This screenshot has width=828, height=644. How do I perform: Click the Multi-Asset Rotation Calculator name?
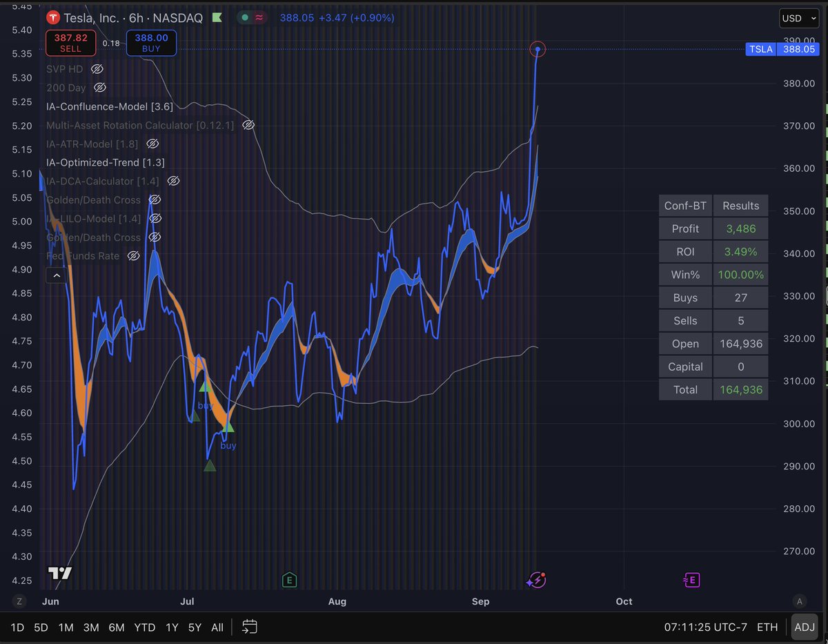(141, 125)
